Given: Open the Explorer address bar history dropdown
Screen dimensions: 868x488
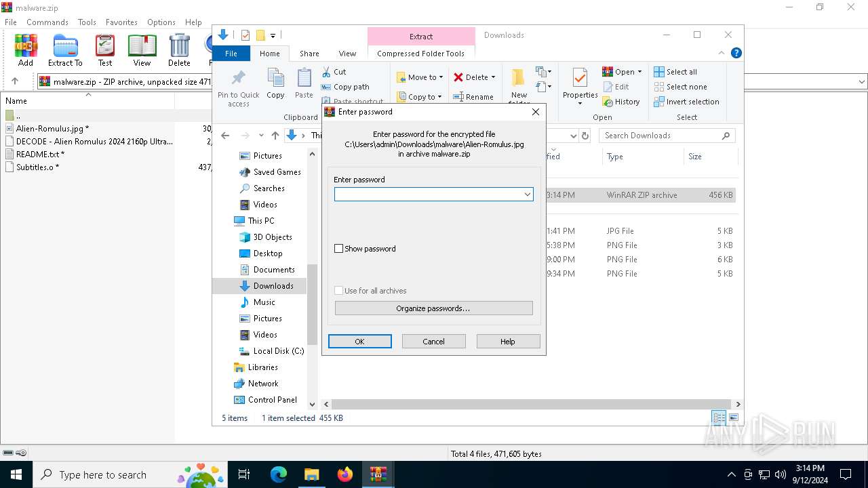Looking at the screenshot, I should click(574, 136).
